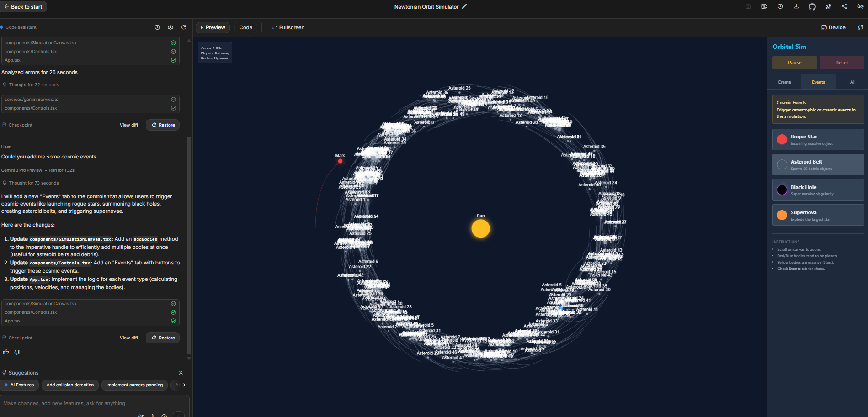Open Code assistant history (clock icon)
Viewport: 868px width, 417px height.
pyautogui.click(x=157, y=27)
